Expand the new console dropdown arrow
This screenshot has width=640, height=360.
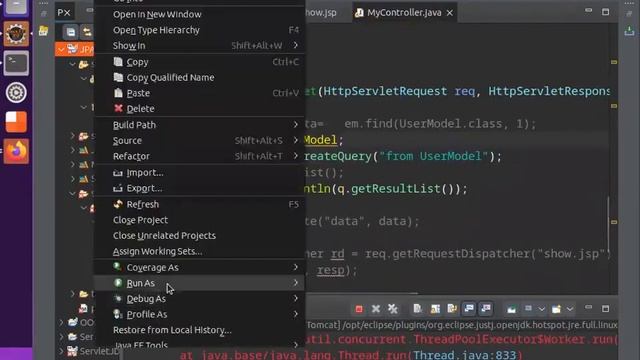pyautogui.click(x=570, y=309)
